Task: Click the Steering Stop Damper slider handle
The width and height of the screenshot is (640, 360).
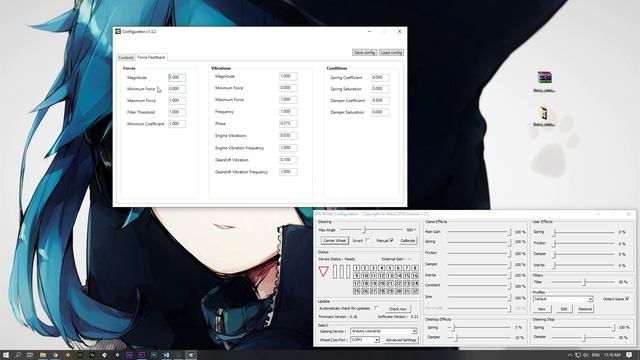Action: pos(584,338)
